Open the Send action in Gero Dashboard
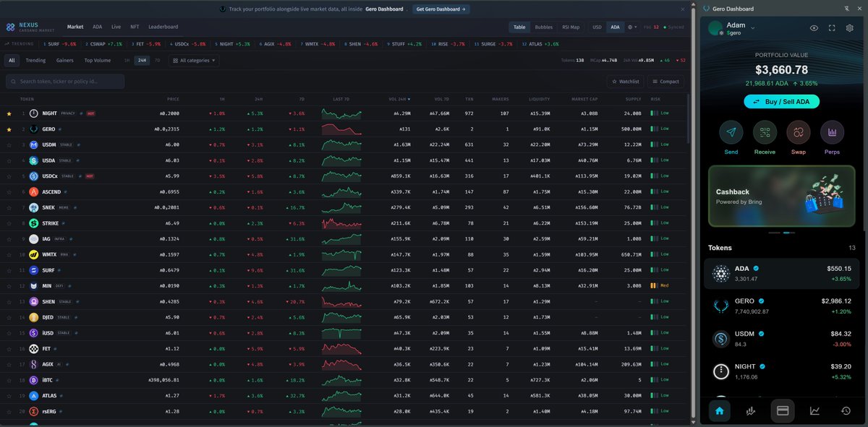 point(731,132)
